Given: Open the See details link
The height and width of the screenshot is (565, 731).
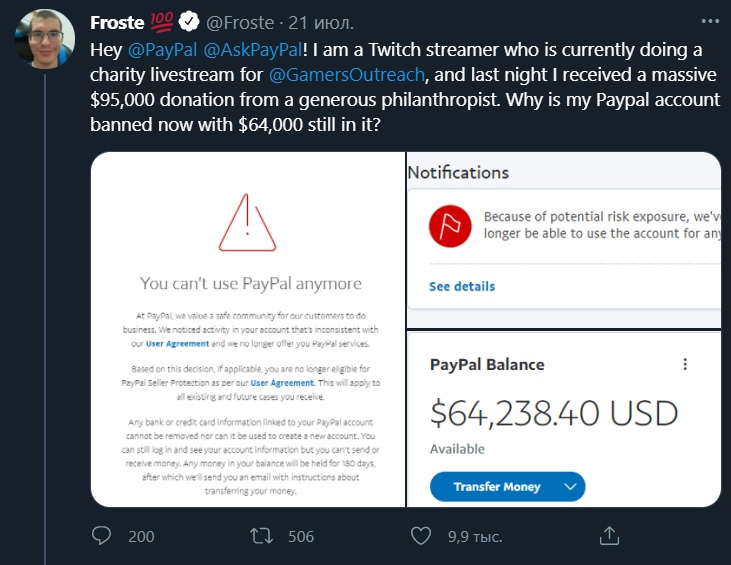Looking at the screenshot, I should point(462,286).
